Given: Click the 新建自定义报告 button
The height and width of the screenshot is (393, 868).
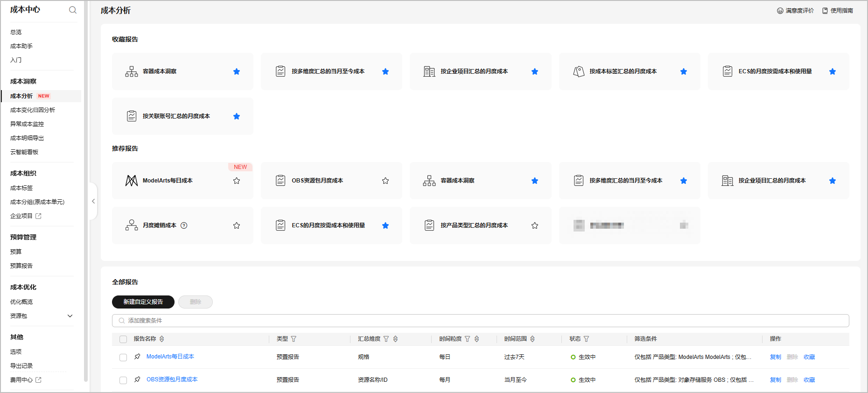Looking at the screenshot, I should pos(143,302).
